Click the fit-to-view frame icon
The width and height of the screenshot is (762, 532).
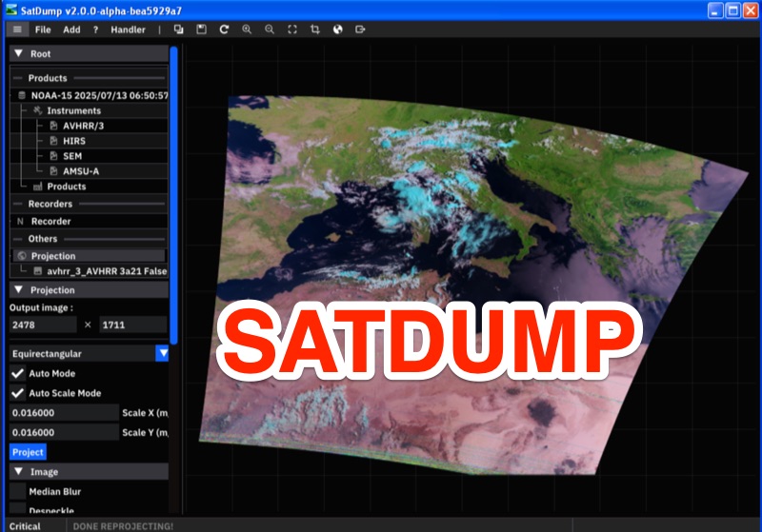(x=292, y=30)
